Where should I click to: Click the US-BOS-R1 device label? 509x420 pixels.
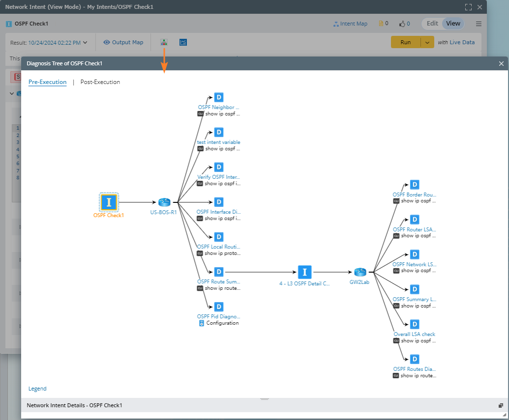coord(163,212)
